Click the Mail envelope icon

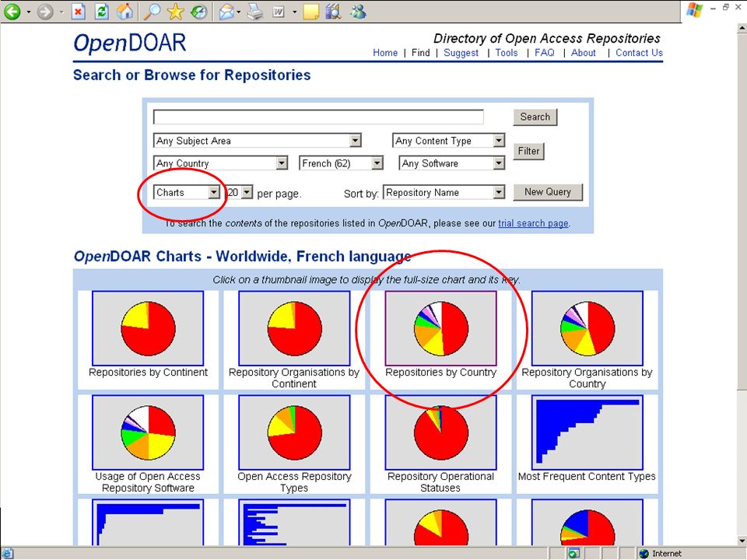(226, 12)
